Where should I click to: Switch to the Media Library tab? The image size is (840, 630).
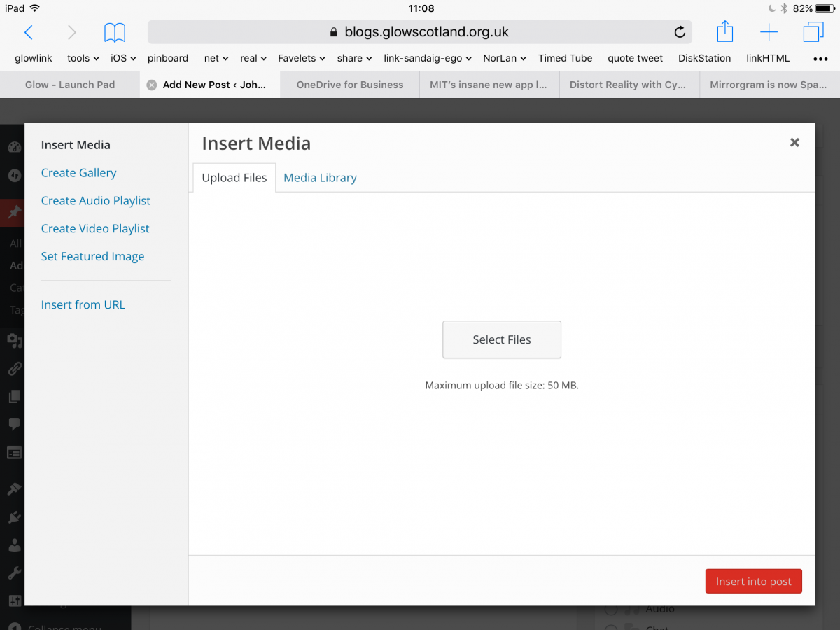click(320, 178)
